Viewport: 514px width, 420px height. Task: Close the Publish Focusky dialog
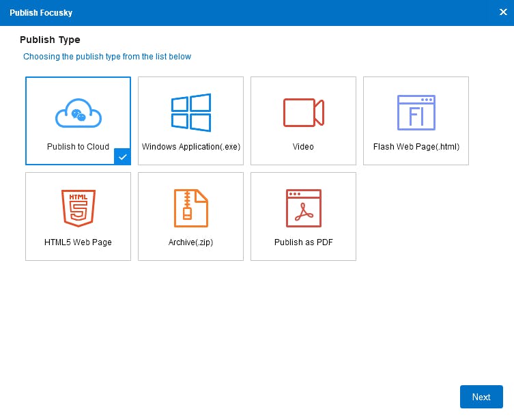click(x=503, y=12)
